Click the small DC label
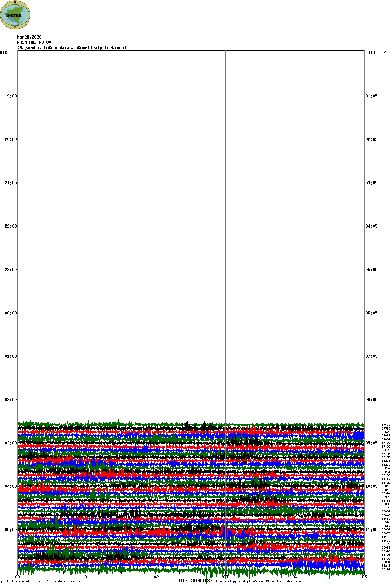This screenshot has height=586, width=392. coord(385,52)
